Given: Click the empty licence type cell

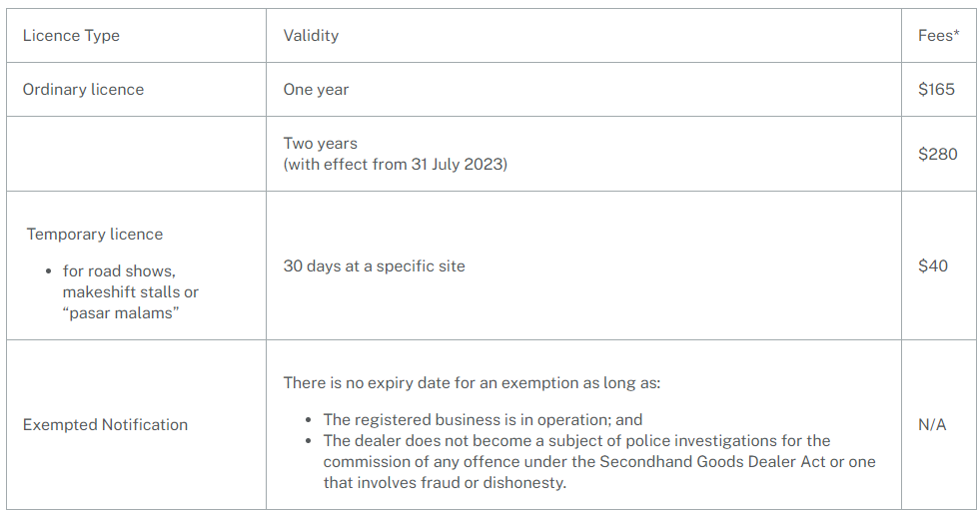Looking at the screenshot, I should point(136,154).
